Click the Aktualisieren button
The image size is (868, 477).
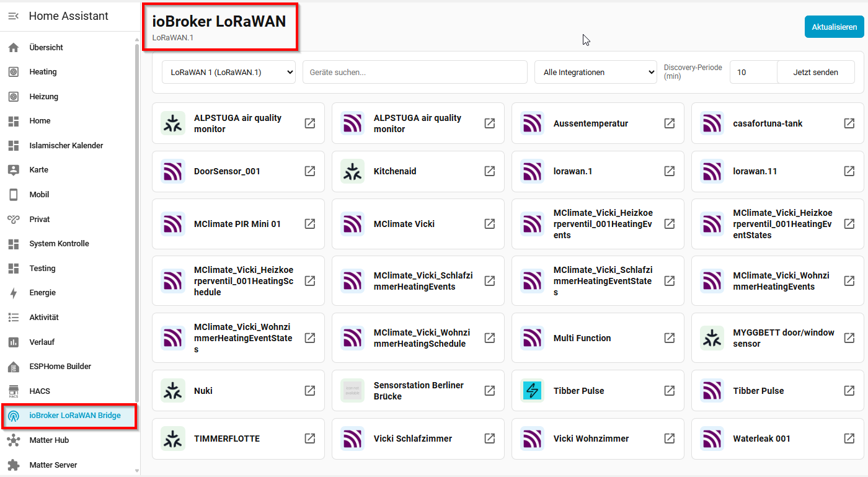pos(834,27)
